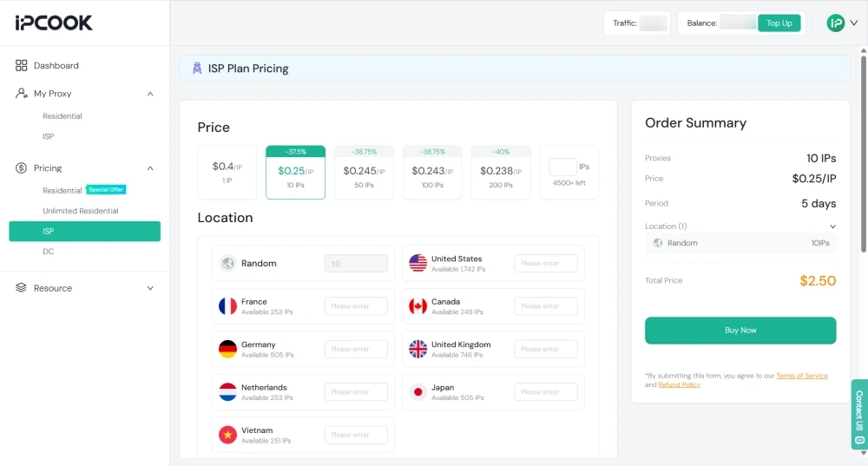Click the Canada flag icon
The height and width of the screenshot is (466, 868).
pos(418,306)
